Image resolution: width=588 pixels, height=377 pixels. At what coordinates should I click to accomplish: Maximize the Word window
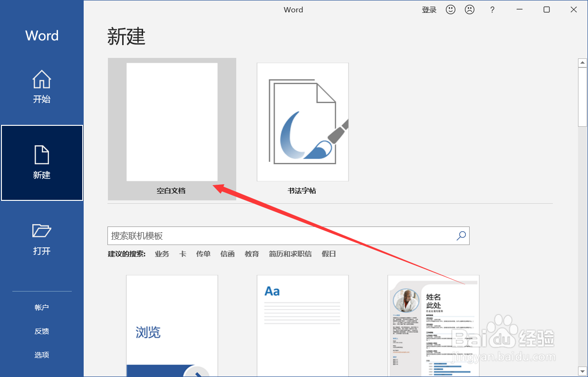pos(547,9)
